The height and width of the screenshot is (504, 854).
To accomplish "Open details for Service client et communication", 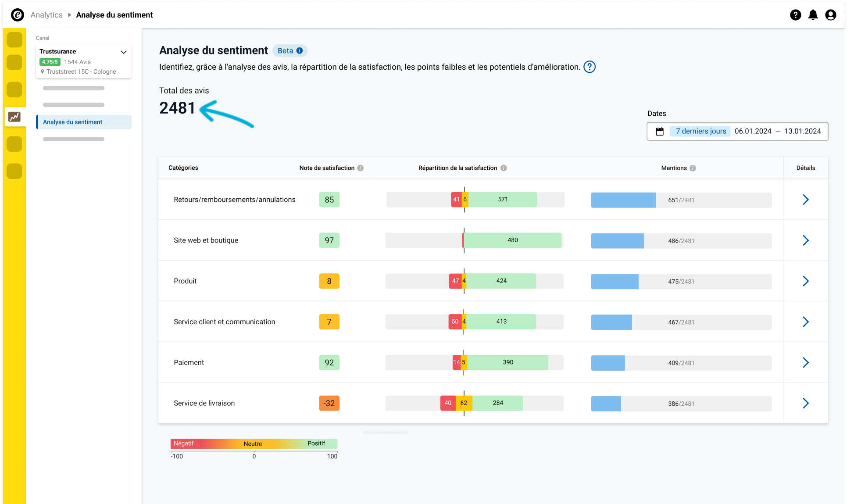I will pos(806,322).
